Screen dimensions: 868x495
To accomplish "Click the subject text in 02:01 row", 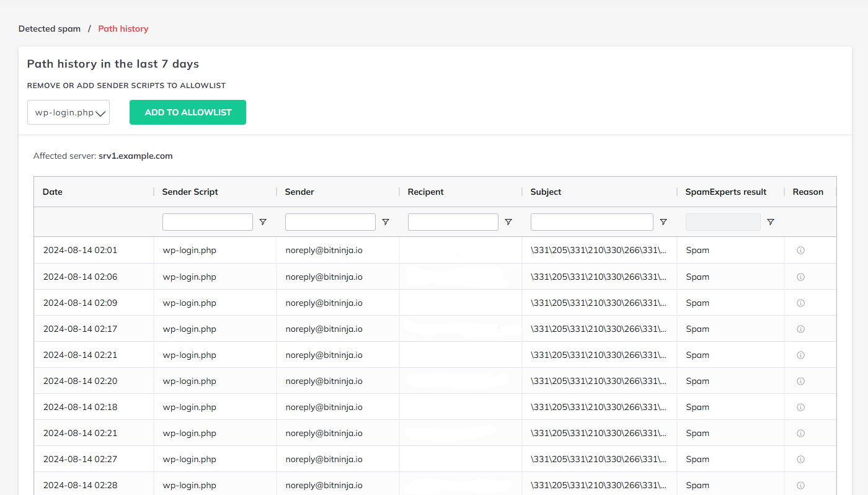I will (599, 251).
